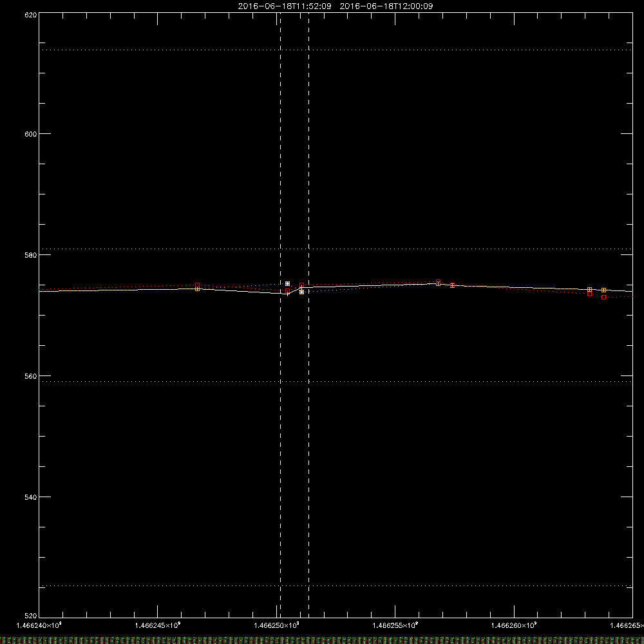644x644 pixels.
Task: Select white starred marker below curve between dashed lines
Action: (302, 292)
